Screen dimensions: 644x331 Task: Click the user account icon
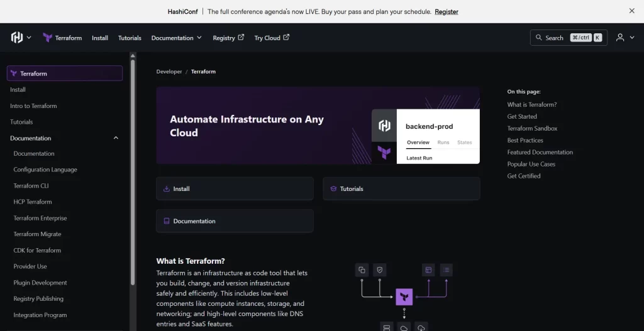pyautogui.click(x=620, y=37)
